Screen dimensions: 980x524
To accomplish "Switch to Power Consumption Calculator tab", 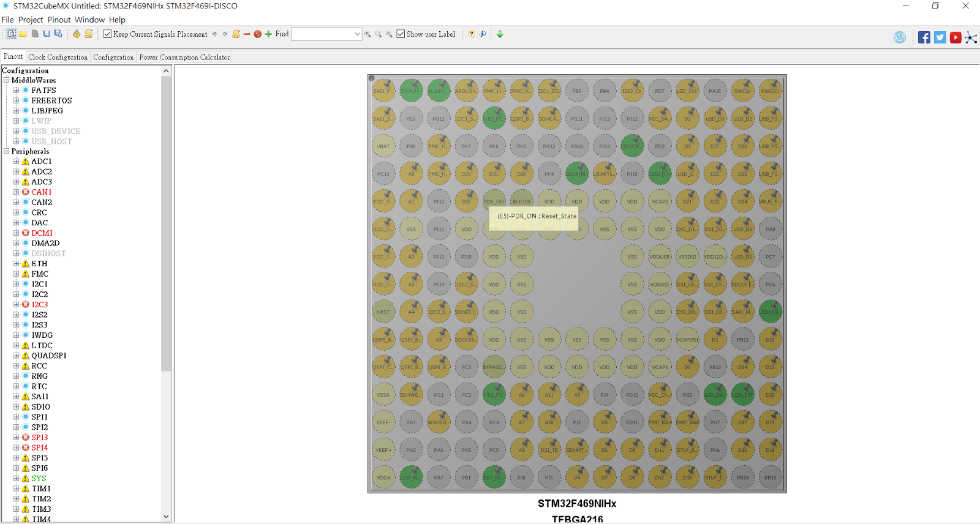I will [x=184, y=57].
